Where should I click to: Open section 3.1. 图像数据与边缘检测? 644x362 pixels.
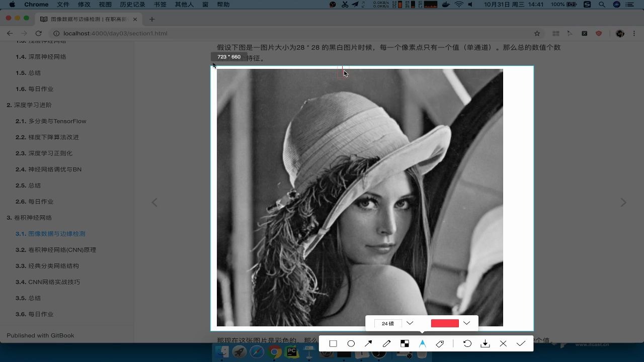(x=50, y=234)
